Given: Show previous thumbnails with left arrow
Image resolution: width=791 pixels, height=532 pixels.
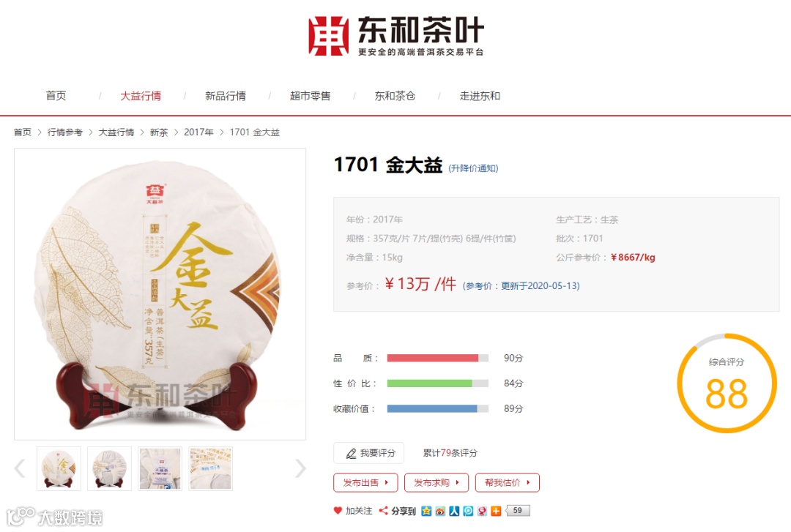Looking at the screenshot, I should (20, 468).
